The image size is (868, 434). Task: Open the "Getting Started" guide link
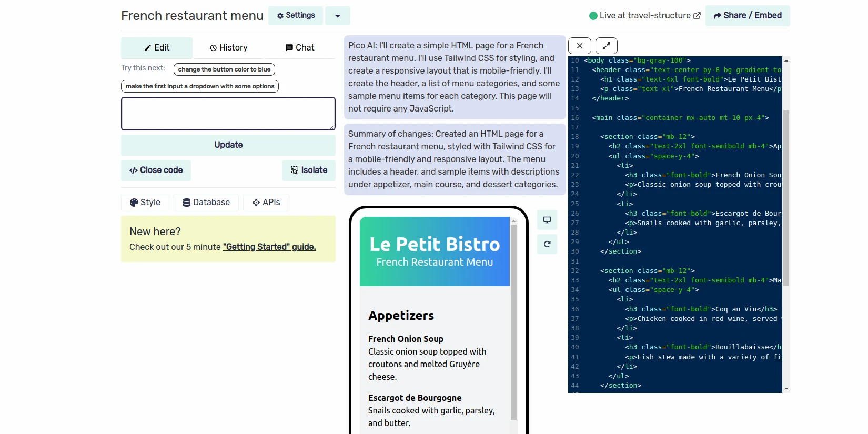(x=269, y=247)
